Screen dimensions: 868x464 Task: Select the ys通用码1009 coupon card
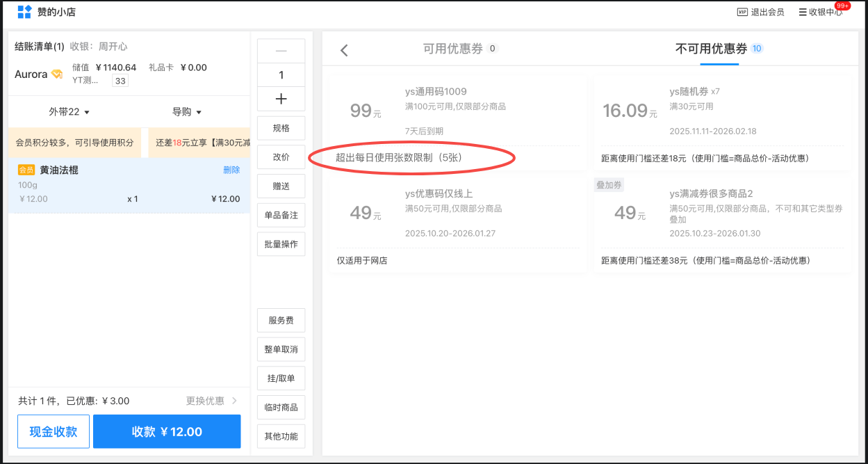coord(458,111)
